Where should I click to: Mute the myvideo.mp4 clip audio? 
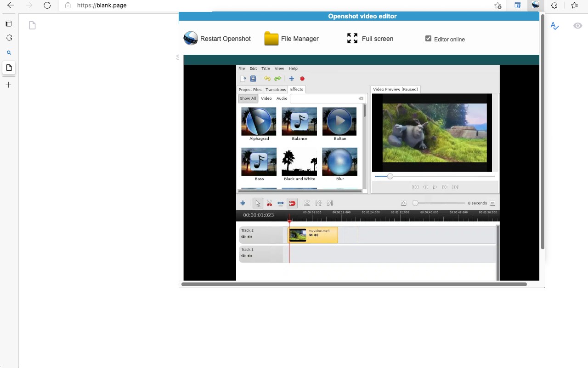click(316, 235)
